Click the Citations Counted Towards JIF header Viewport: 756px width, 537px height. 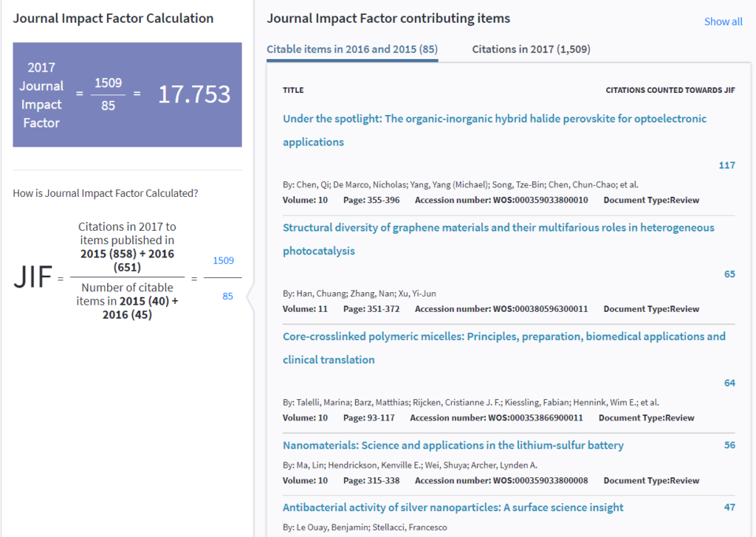670,90
